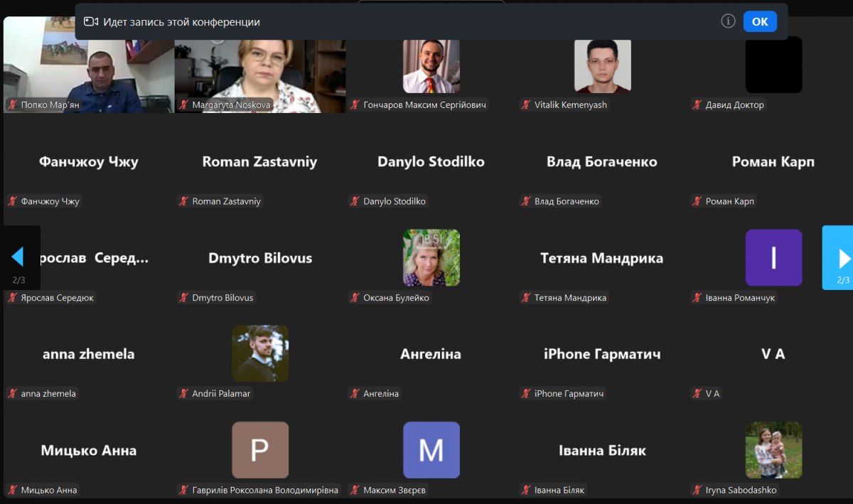Click muted mic icon beside Iryna Sabodashko
This screenshot has height=504, width=853.
697,490
